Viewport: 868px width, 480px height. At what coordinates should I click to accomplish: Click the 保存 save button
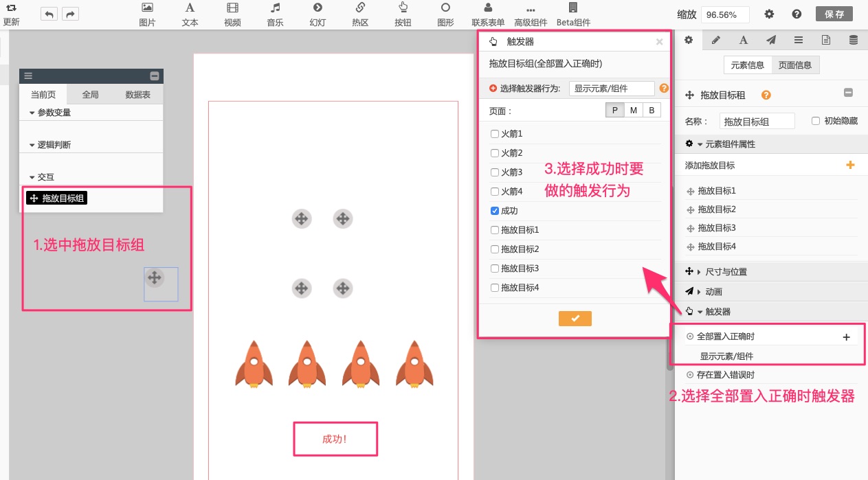pos(834,14)
